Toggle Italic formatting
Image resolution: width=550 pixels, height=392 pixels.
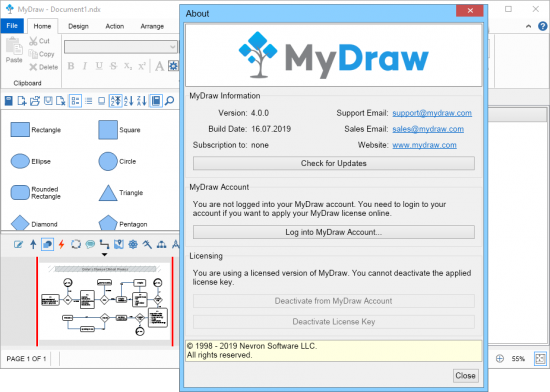(x=85, y=66)
